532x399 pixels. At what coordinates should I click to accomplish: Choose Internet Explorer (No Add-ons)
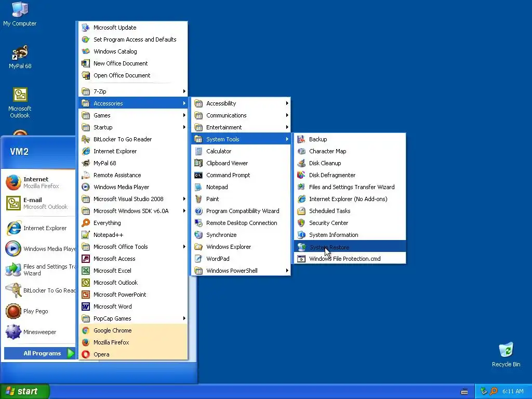click(x=350, y=199)
